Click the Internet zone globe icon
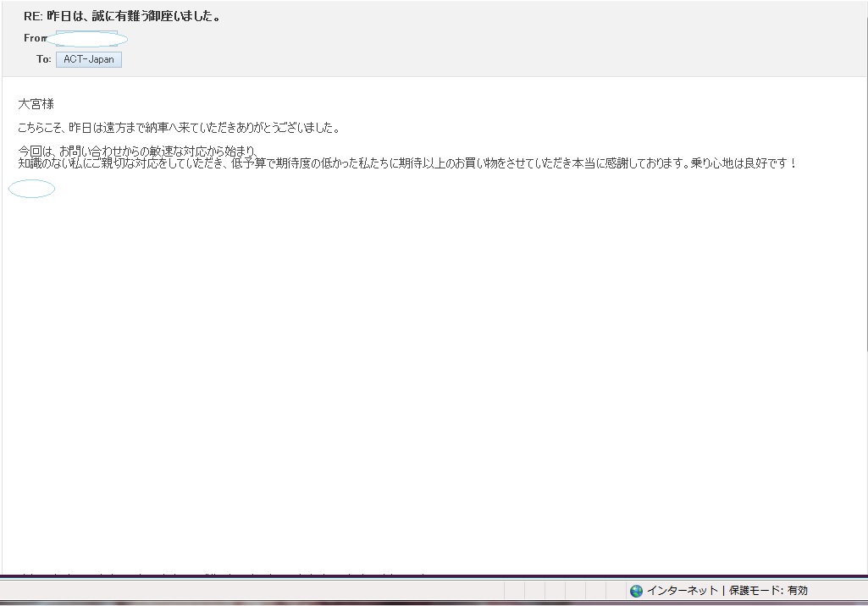 [x=636, y=591]
